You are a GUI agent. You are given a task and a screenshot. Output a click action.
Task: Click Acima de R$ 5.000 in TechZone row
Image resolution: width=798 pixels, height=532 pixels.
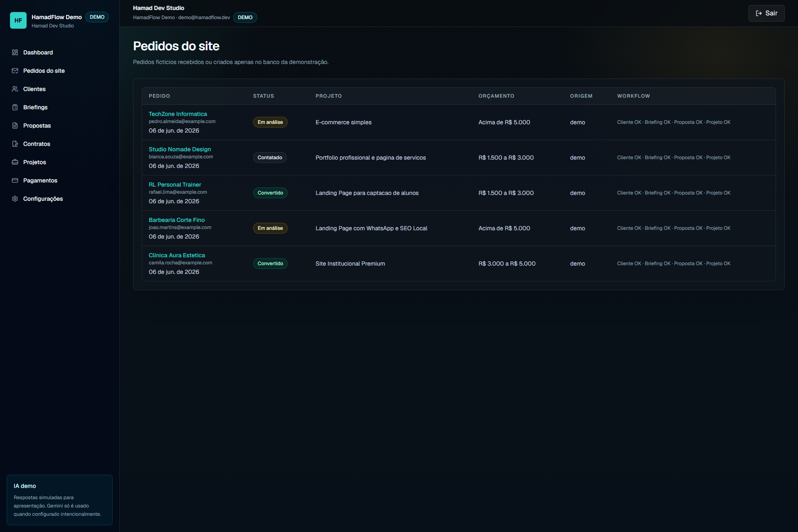point(504,122)
